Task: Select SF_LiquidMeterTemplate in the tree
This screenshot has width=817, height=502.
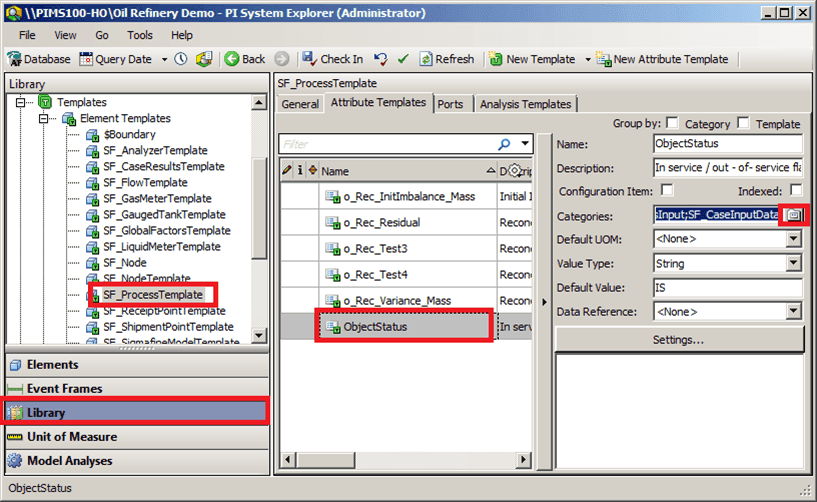Action: click(162, 247)
